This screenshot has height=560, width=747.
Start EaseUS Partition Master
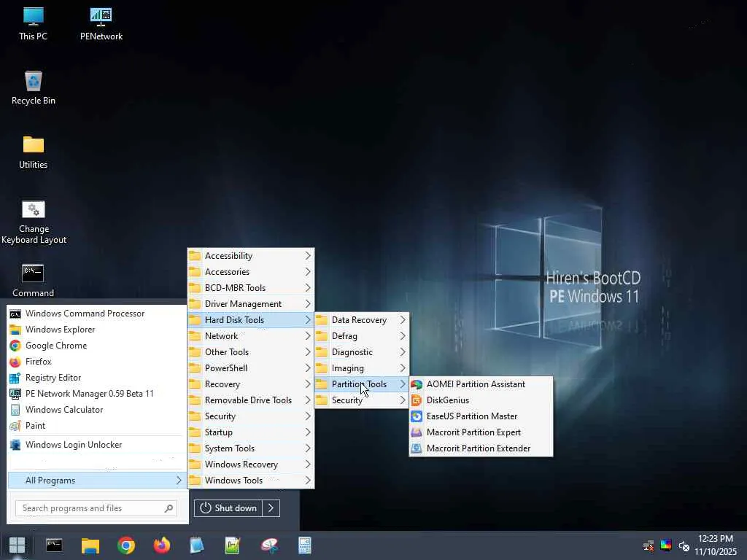coord(481,416)
